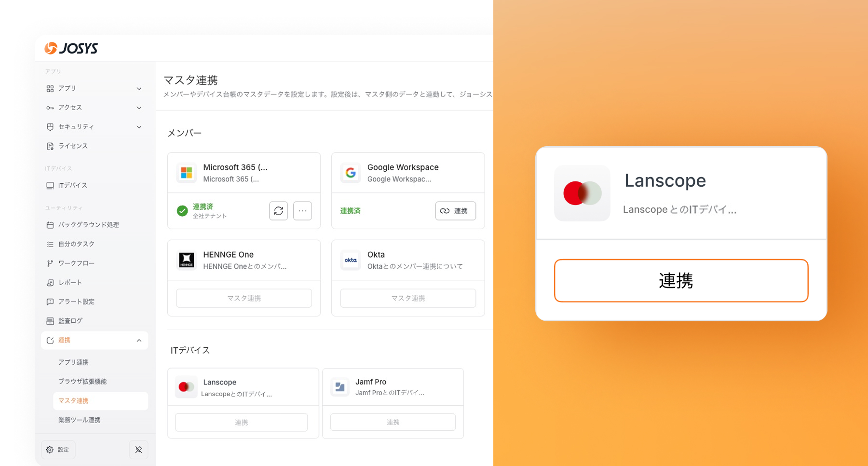Image resolution: width=868 pixels, height=466 pixels.
Task: Click the Okta logo
Action: (x=351, y=260)
